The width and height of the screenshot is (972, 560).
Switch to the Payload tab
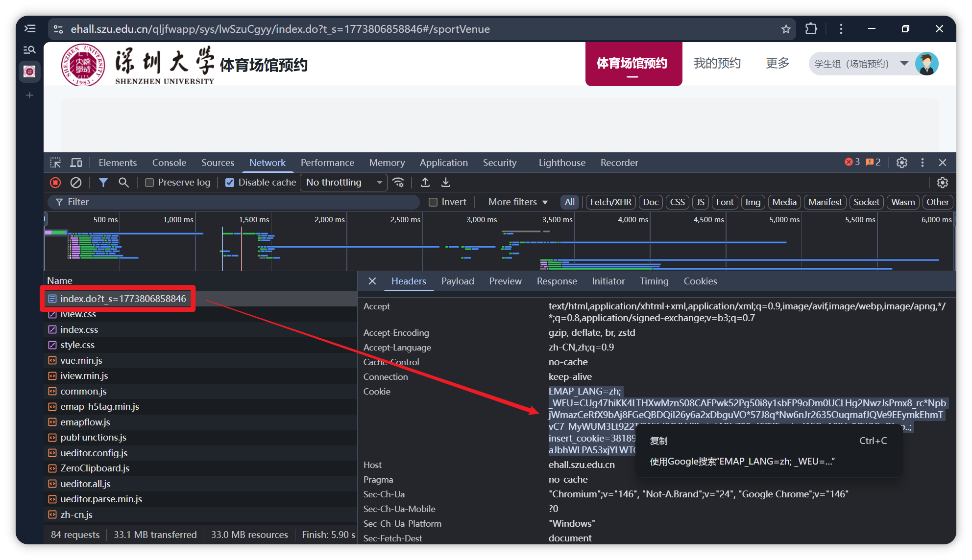pyautogui.click(x=457, y=281)
